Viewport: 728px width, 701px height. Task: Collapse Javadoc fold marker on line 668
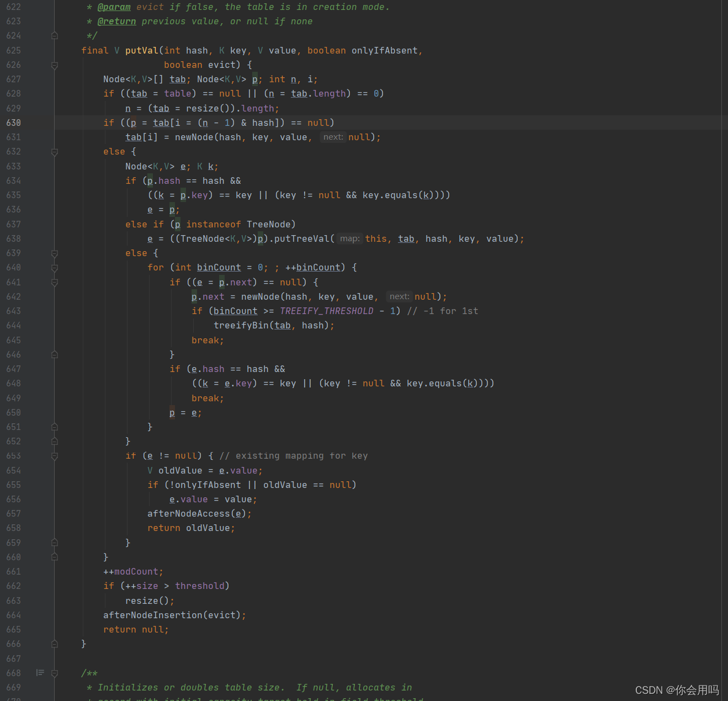tap(55, 673)
